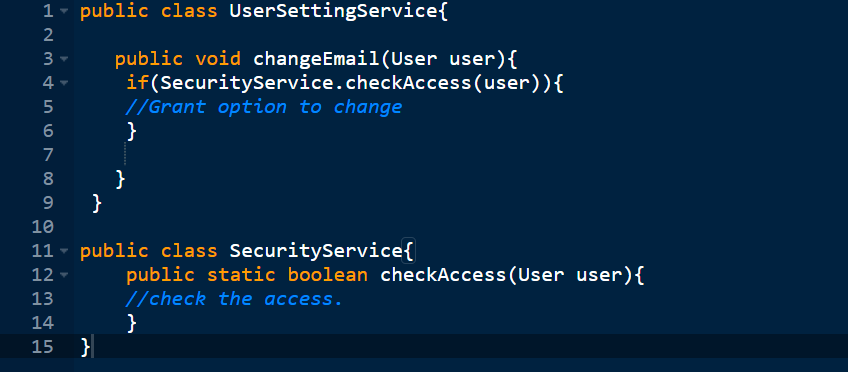Select line number 1 in gutter
This screenshot has width=848, height=372.
(48, 11)
